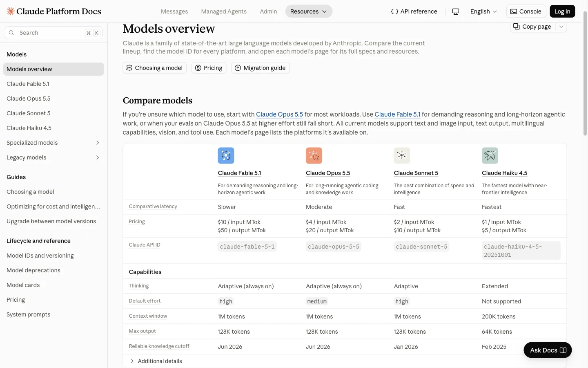Click the Log in button
This screenshot has height=368, width=588.
click(562, 11)
